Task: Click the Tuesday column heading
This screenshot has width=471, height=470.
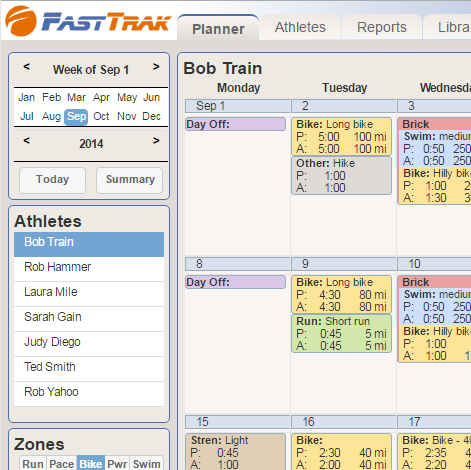Action: click(x=345, y=88)
